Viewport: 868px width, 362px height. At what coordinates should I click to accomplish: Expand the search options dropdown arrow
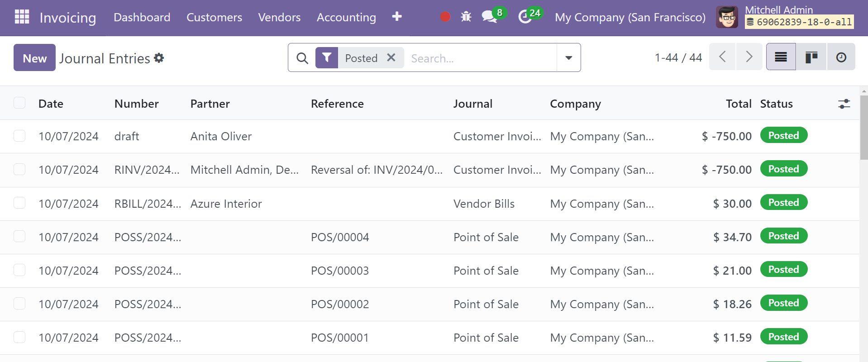pos(568,58)
